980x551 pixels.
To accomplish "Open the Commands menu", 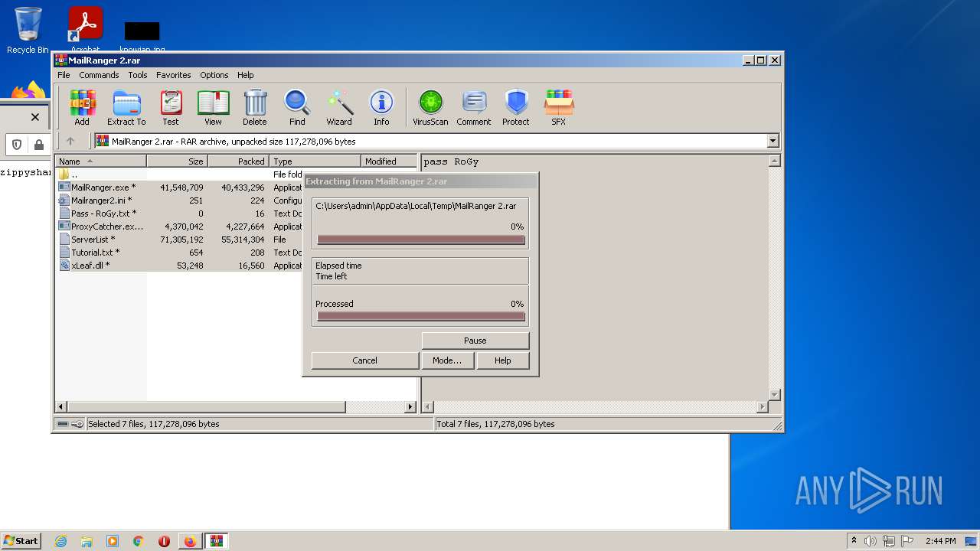I will 99,75.
